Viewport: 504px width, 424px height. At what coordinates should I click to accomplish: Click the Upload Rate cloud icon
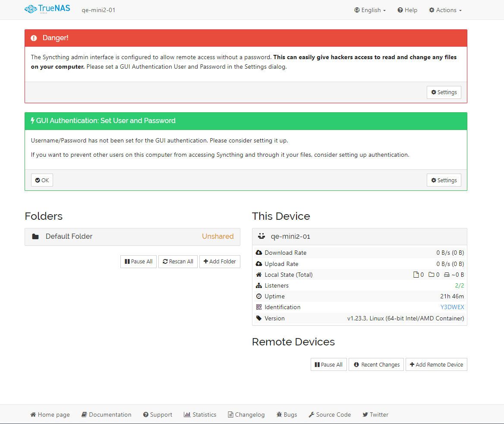pos(259,264)
